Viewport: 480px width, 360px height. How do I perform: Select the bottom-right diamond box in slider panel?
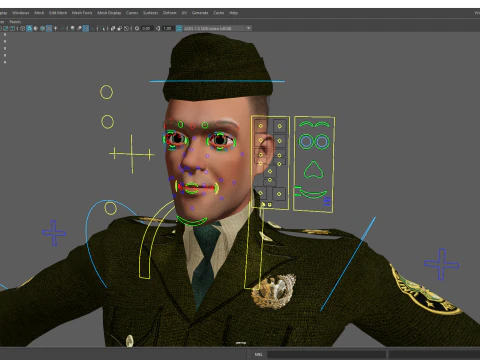tap(279, 194)
